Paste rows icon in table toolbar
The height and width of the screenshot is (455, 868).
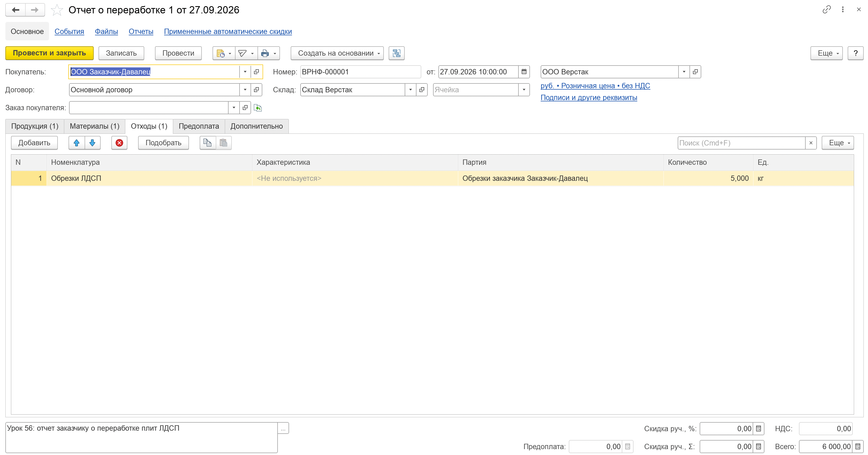coord(223,143)
